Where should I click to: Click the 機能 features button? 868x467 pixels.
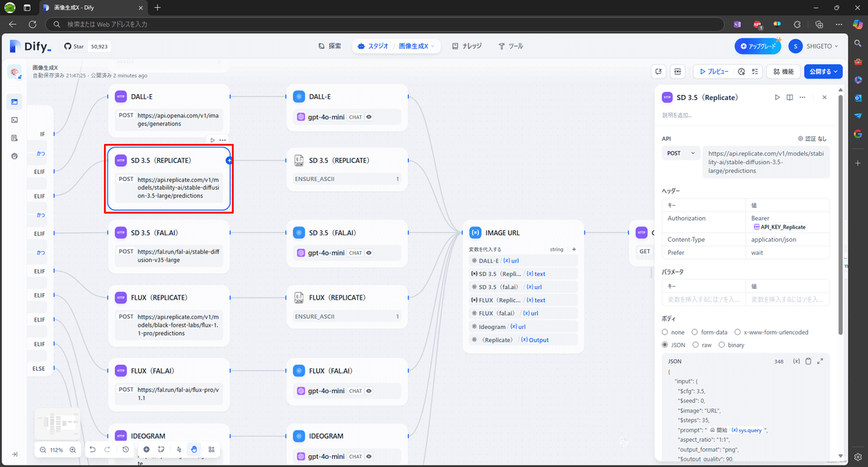783,72
